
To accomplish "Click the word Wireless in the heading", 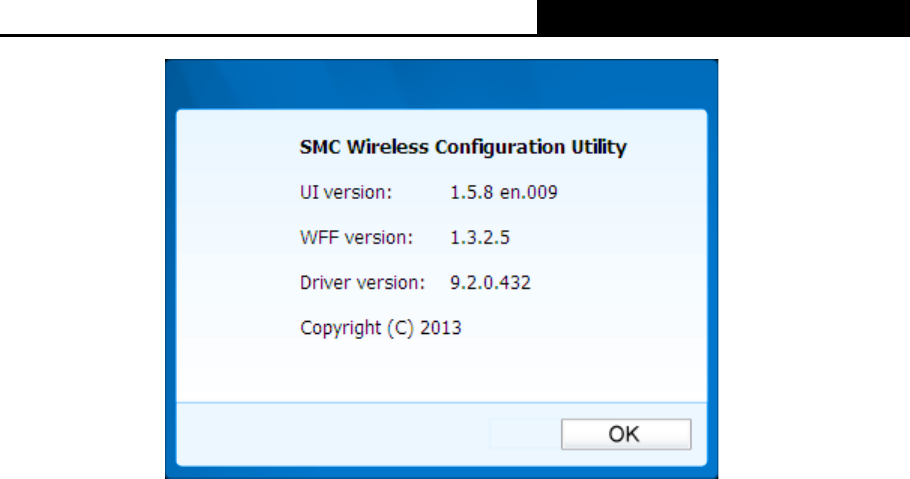I will coord(385,147).
